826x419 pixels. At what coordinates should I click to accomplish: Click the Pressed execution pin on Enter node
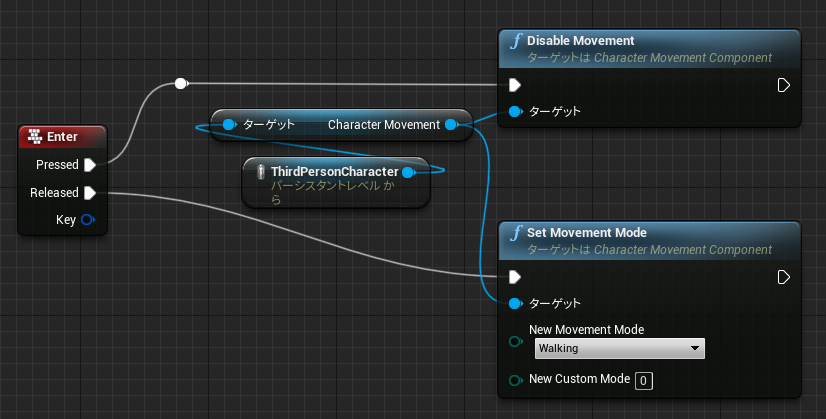tap(90, 165)
